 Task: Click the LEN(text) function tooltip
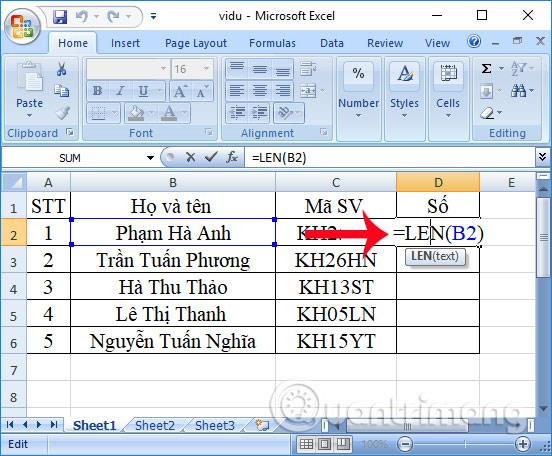[435, 256]
